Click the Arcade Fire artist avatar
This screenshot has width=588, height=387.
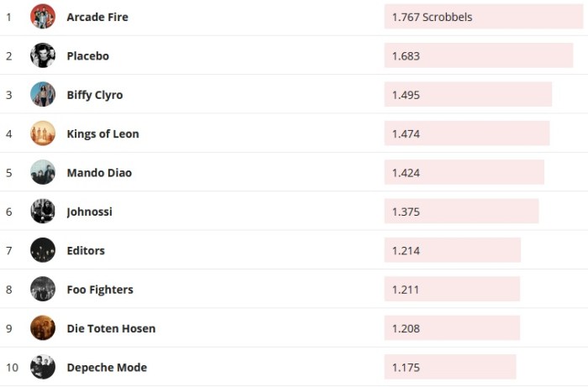point(43,17)
